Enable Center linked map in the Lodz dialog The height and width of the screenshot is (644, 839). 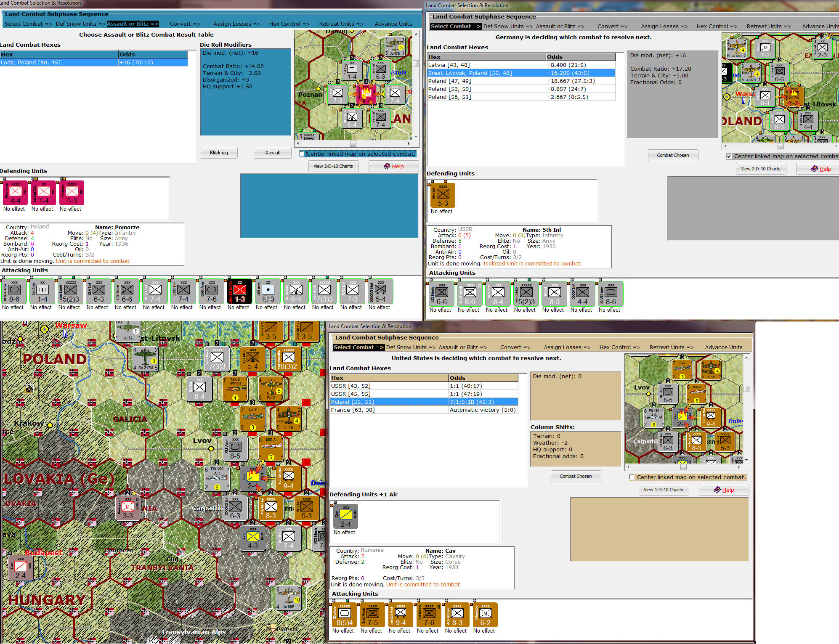click(302, 154)
